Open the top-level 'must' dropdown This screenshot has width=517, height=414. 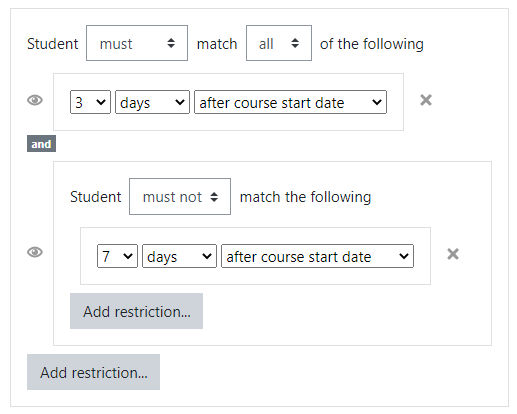pyautogui.click(x=137, y=43)
